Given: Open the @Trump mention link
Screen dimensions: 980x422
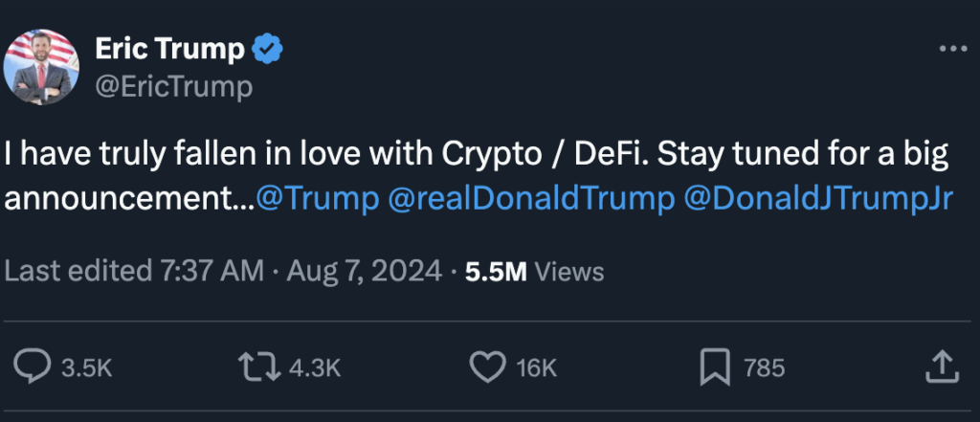Looking at the screenshot, I should coord(317,199).
